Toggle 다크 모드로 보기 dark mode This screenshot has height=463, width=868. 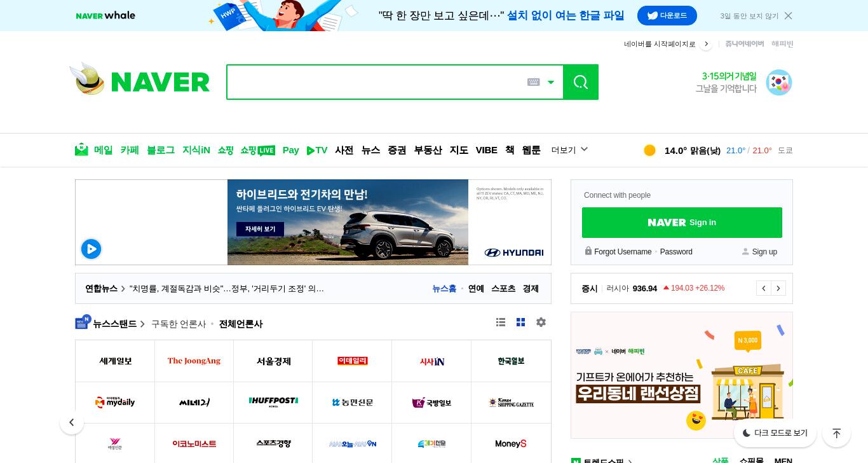pos(775,433)
